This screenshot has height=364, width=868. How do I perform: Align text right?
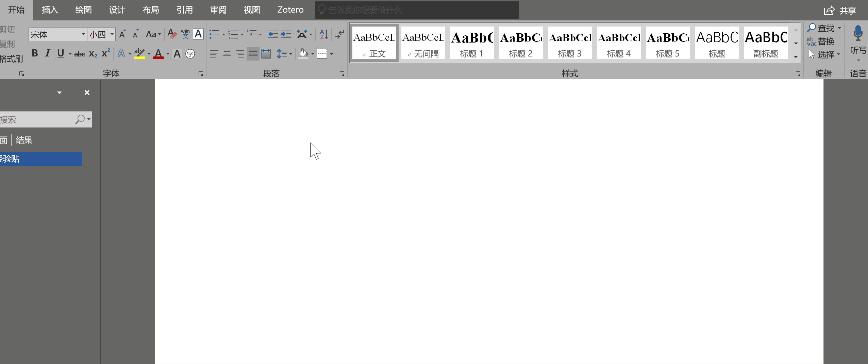click(x=240, y=54)
